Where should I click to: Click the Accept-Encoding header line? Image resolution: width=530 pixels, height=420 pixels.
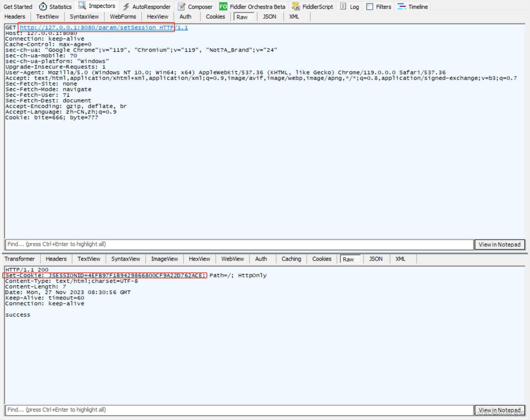66,106
